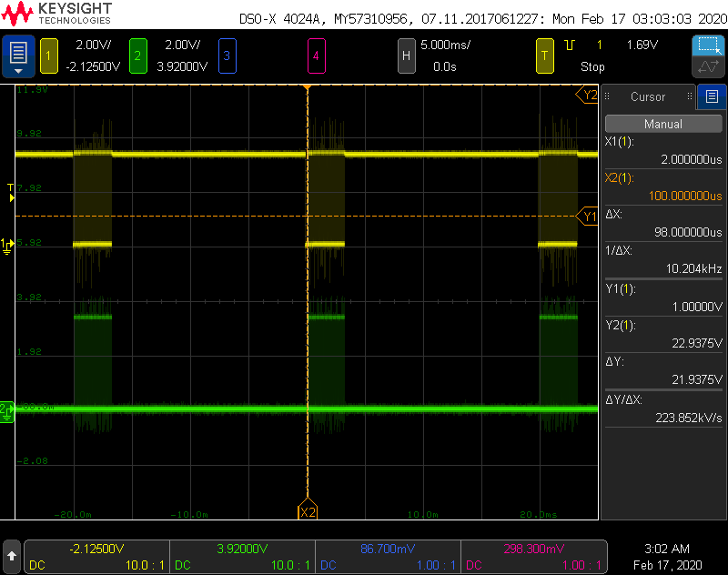The width and height of the screenshot is (728, 575).
Task: Click the channel 2 2.00V/ scale readout
Action: [183, 45]
